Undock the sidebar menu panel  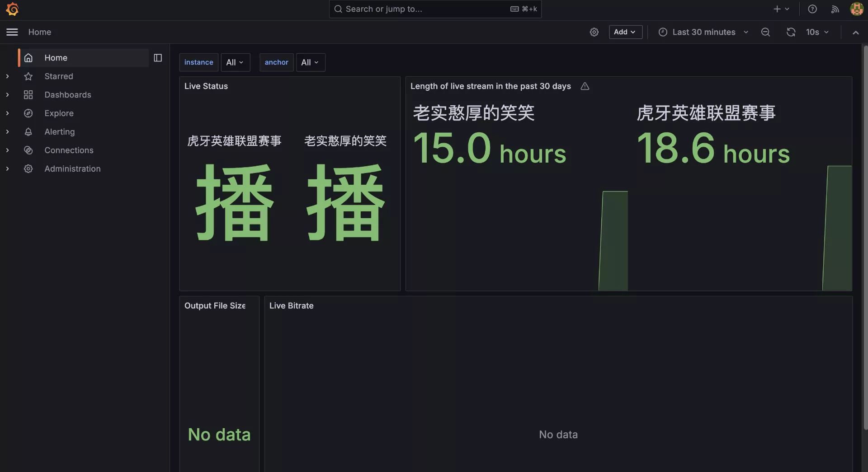pos(158,58)
